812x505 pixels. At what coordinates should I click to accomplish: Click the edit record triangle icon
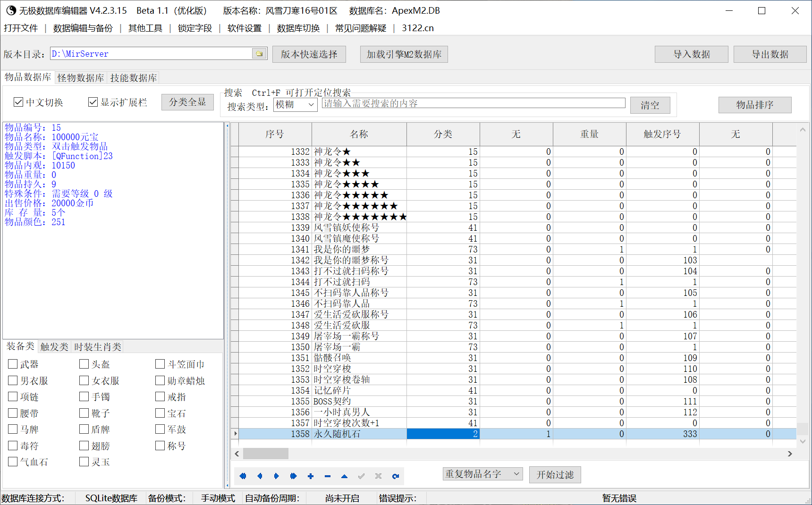pos(345,476)
